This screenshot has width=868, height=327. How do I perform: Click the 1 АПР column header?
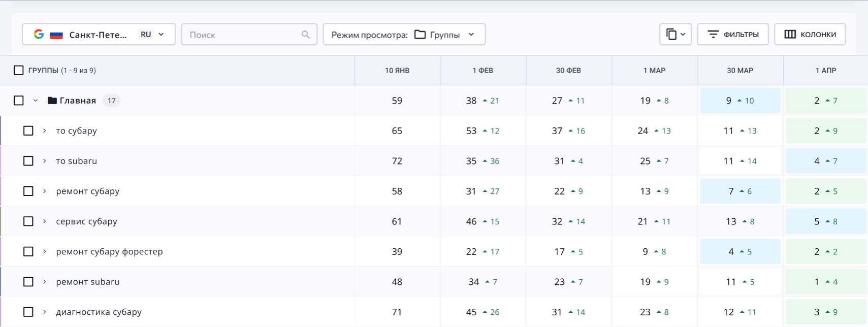[x=826, y=71]
